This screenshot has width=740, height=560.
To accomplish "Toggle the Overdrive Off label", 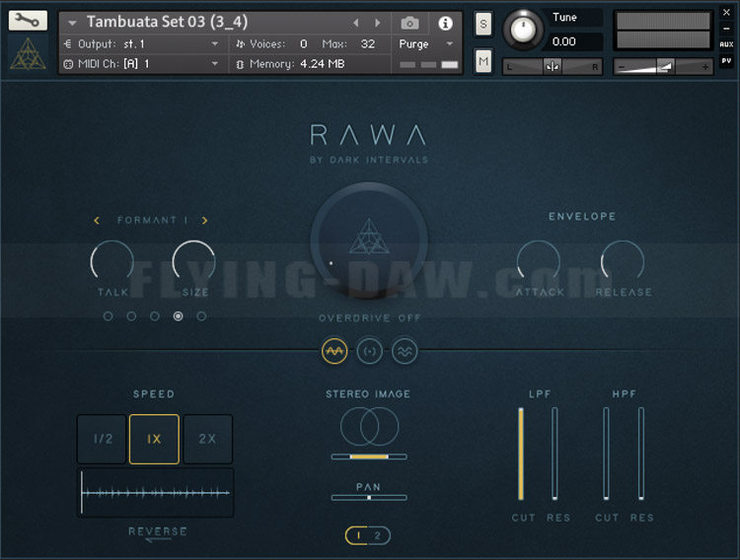I will [369, 318].
